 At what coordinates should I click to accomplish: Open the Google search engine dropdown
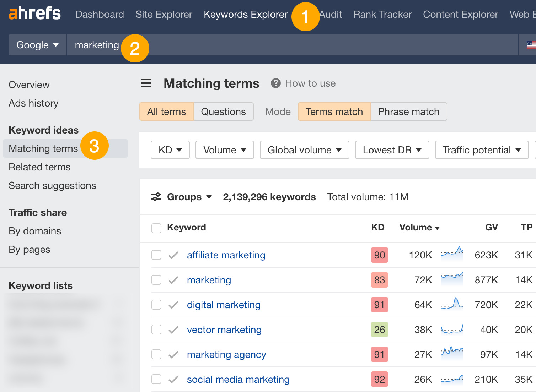37,45
